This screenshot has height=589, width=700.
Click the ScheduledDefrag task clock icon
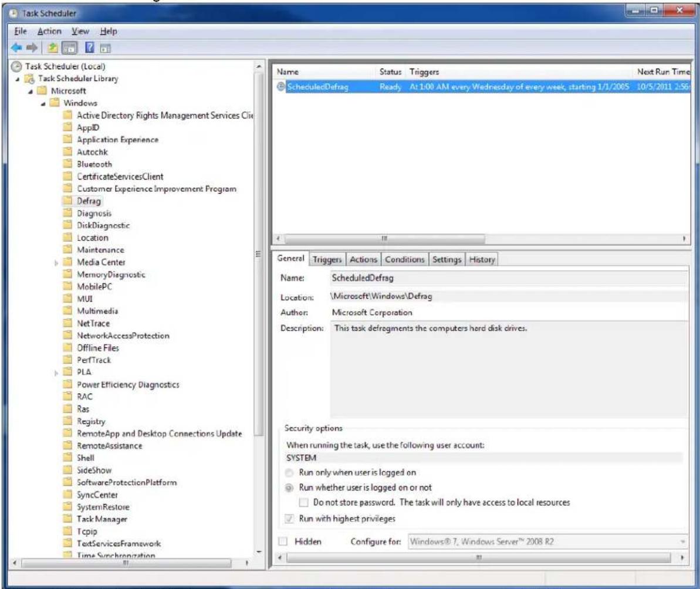pyautogui.click(x=281, y=87)
